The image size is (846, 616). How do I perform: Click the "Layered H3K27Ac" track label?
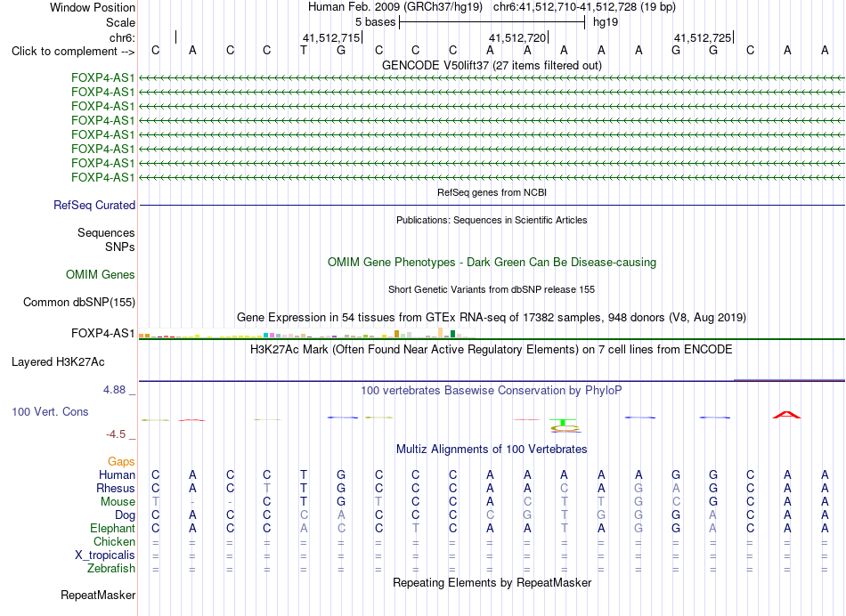[x=58, y=362]
